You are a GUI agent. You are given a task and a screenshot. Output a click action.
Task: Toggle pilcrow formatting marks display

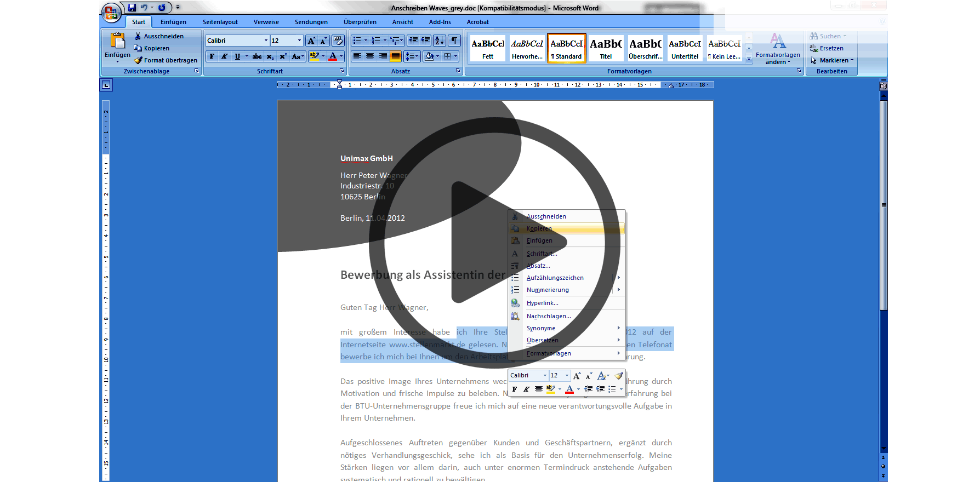(x=454, y=41)
